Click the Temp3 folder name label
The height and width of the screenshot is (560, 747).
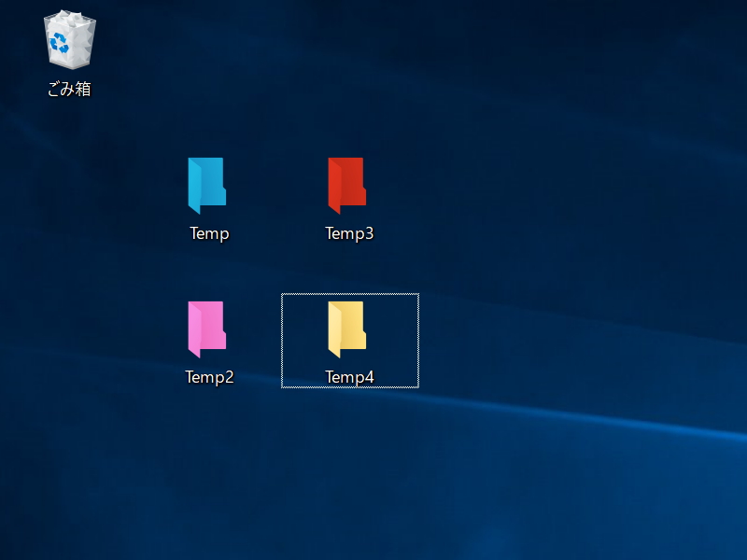349,234
